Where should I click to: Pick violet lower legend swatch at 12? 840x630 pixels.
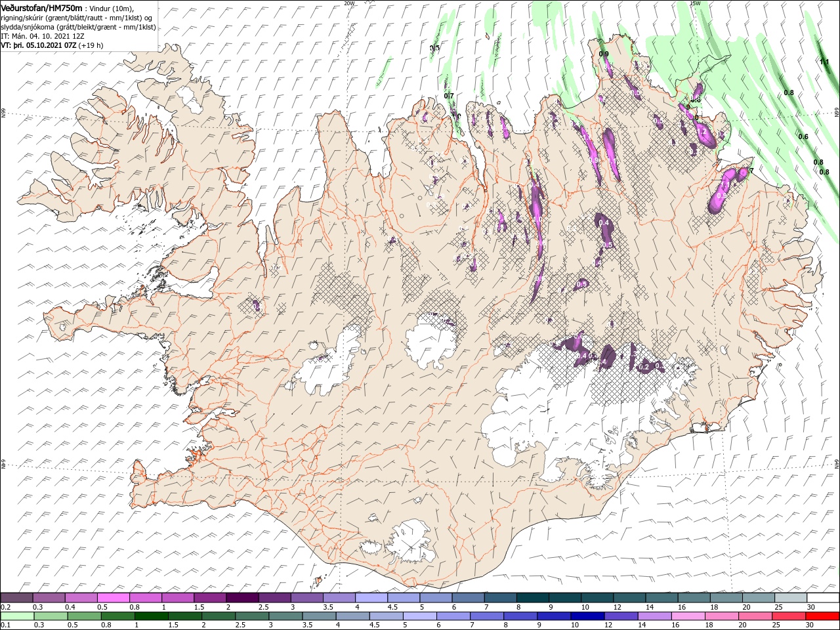tap(620, 616)
